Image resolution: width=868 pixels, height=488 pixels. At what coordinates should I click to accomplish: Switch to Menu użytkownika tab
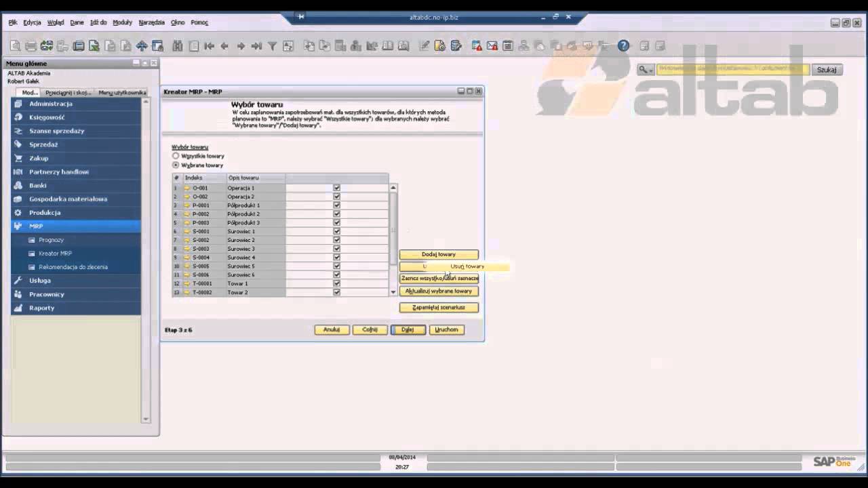[121, 92]
